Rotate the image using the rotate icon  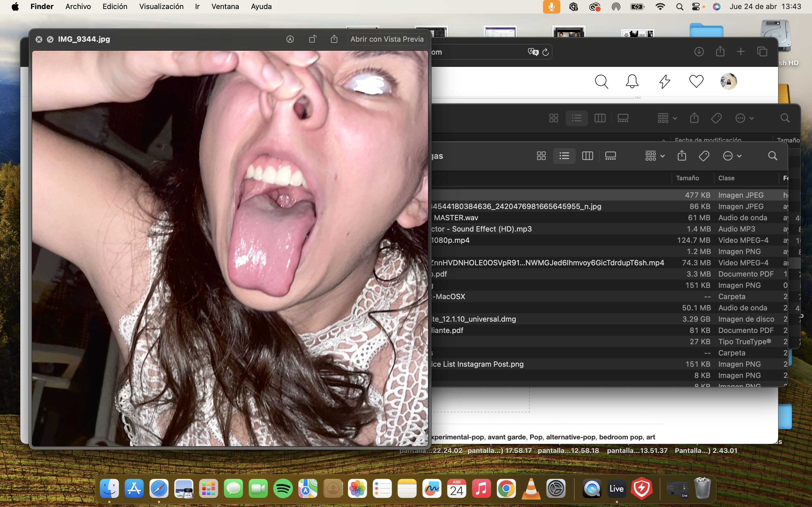pyautogui.click(x=312, y=39)
